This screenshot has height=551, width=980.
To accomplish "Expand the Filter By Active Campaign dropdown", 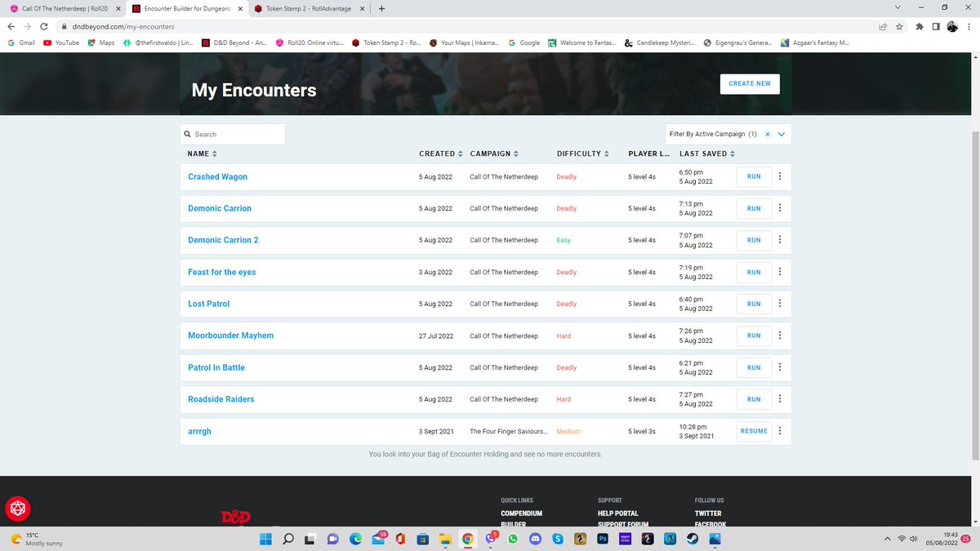I will pyautogui.click(x=782, y=134).
